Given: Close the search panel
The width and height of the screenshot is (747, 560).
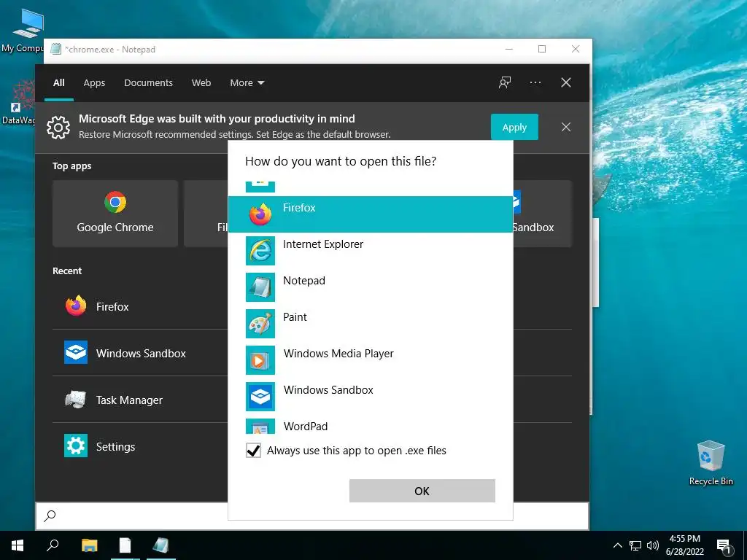Looking at the screenshot, I should pos(566,82).
